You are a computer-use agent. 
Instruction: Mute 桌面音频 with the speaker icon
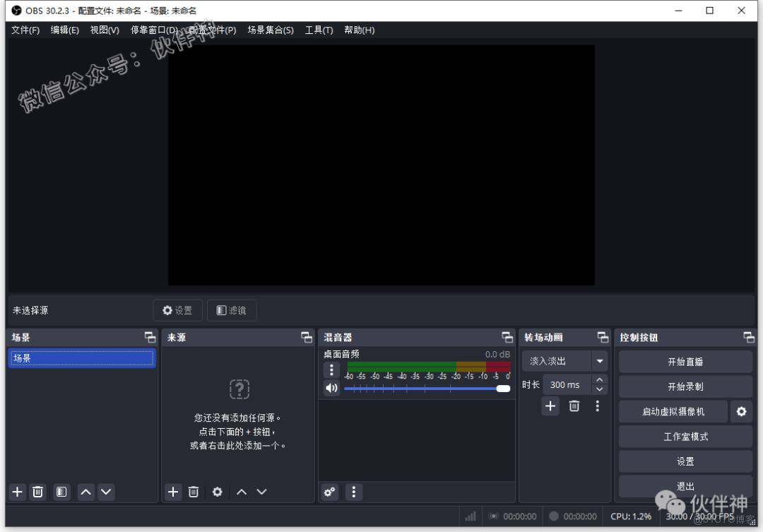click(x=331, y=388)
